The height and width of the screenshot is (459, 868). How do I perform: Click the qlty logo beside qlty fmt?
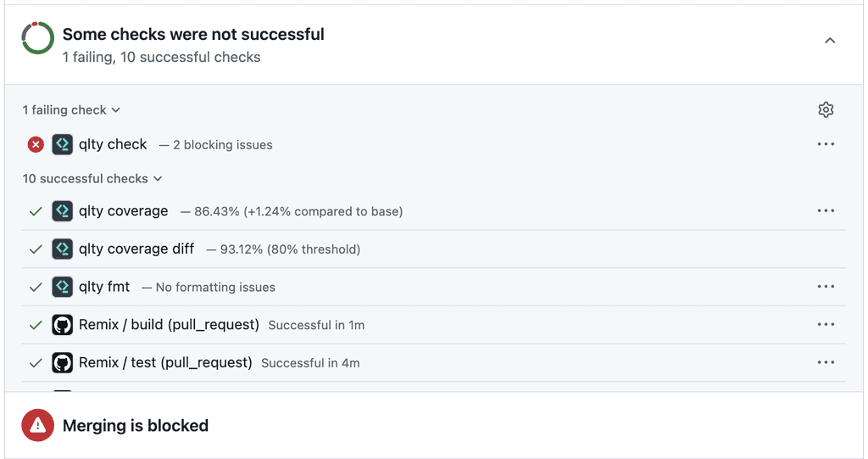[x=63, y=287]
